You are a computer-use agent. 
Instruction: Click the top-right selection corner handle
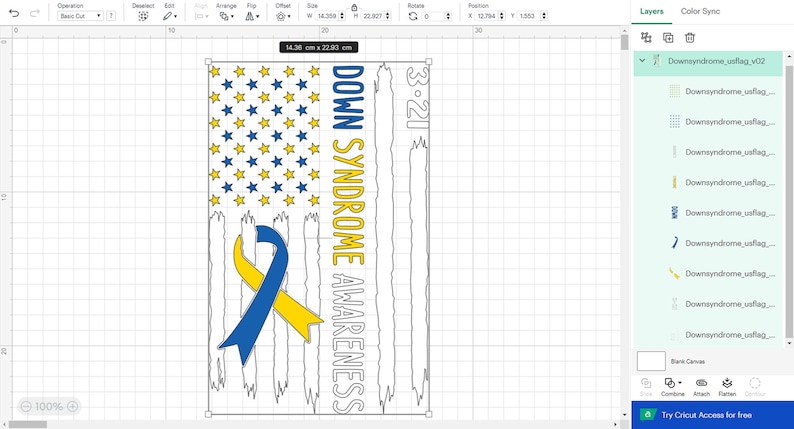click(x=429, y=61)
